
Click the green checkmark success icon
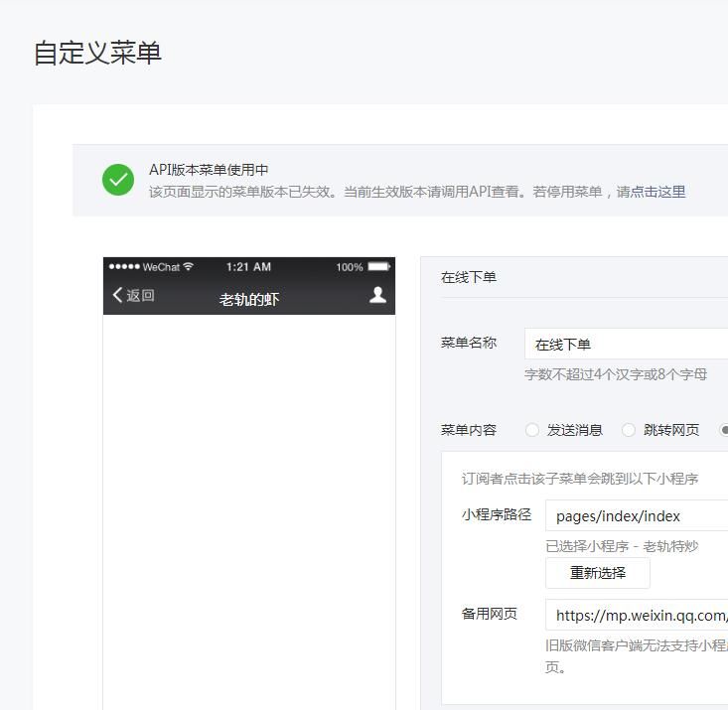point(118,180)
